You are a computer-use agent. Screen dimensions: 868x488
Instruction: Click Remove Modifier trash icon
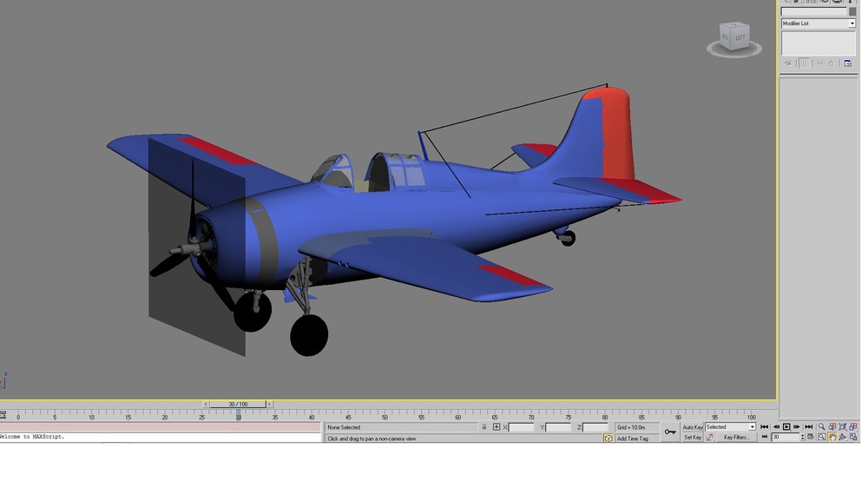[x=831, y=63]
